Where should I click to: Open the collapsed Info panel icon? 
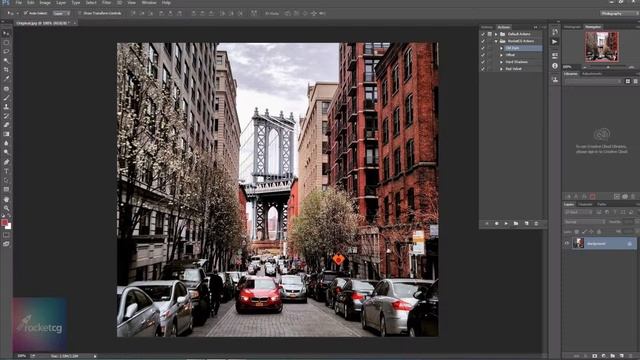point(555,66)
